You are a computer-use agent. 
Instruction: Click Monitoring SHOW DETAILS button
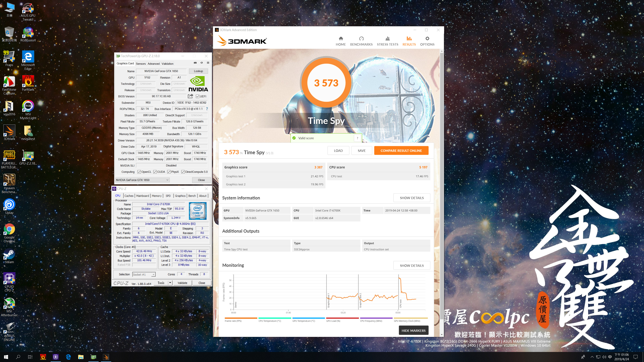pos(412,266)
